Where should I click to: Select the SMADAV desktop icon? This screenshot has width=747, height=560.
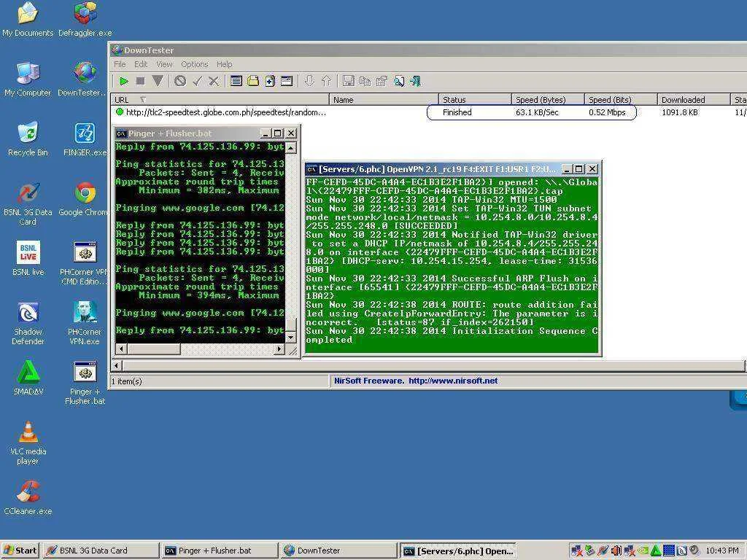pyautogui.click(x=28, y=378)
